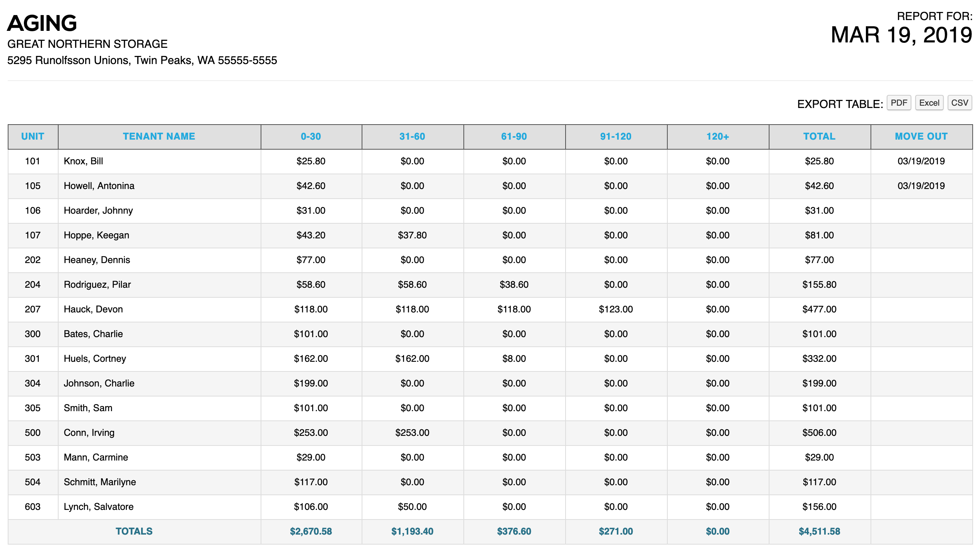Image resolution: width=980 pixels, height=550 pixels.
Task: Click Hauck, Devon's $477.00 total
Action: [819, 309]
